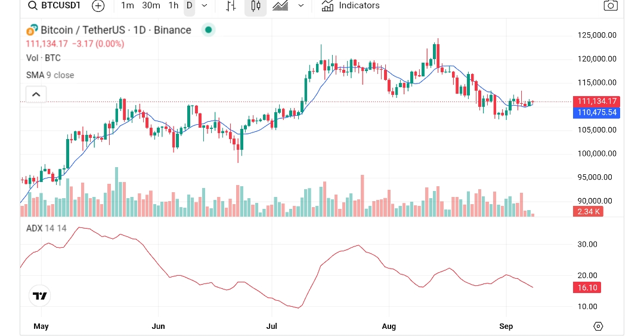644x336 pixels.
Task: Expand the chart style dropdown arrow
Action: 301,6
